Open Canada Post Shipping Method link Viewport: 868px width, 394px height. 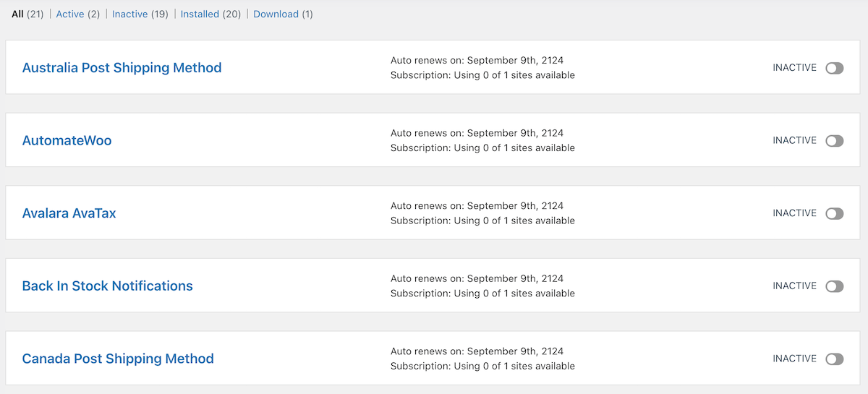pyautogui.click(x=118, y=359)
